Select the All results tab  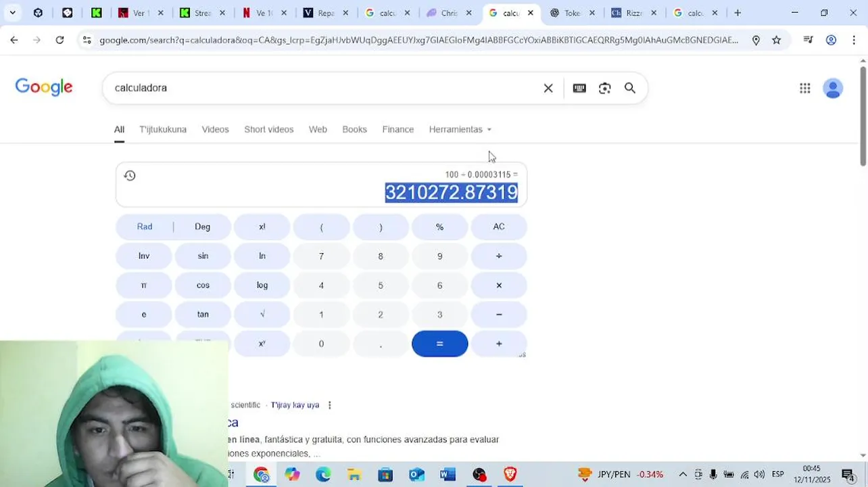click(x=119, y=129)
